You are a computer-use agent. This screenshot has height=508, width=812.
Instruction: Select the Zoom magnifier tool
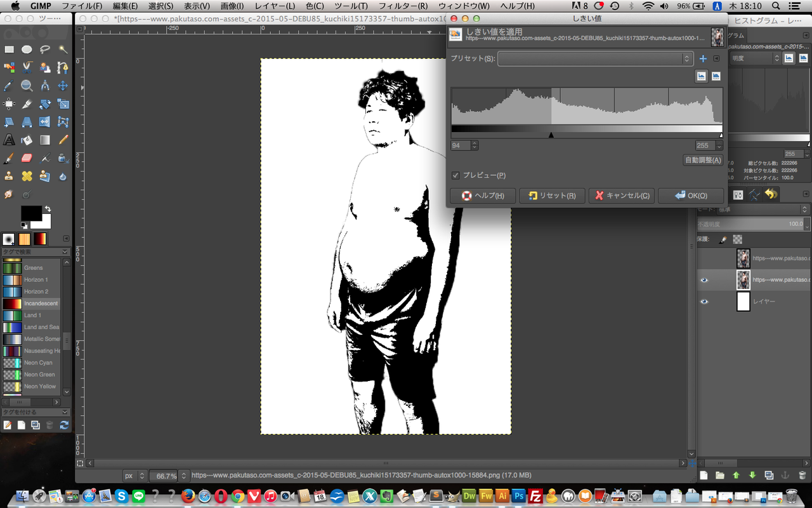click(x=27, y=85)
